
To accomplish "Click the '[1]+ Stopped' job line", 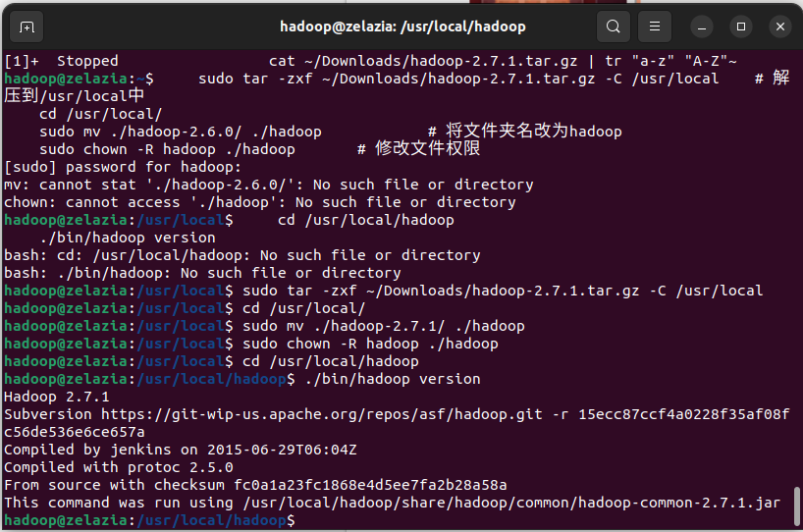I will [370, 61].
